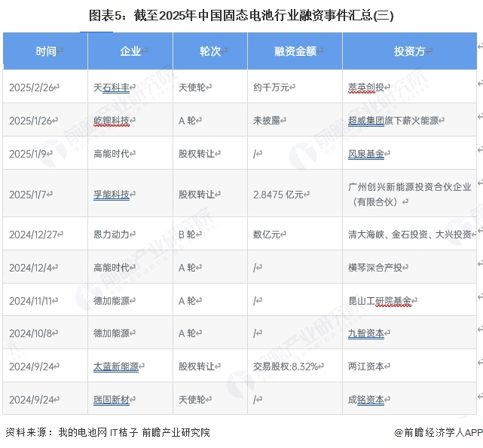This screenshot has height=448, width=483.
Task: Select 股权转让 in the 2025/1/9 row
Action: (x=197, y=154)
